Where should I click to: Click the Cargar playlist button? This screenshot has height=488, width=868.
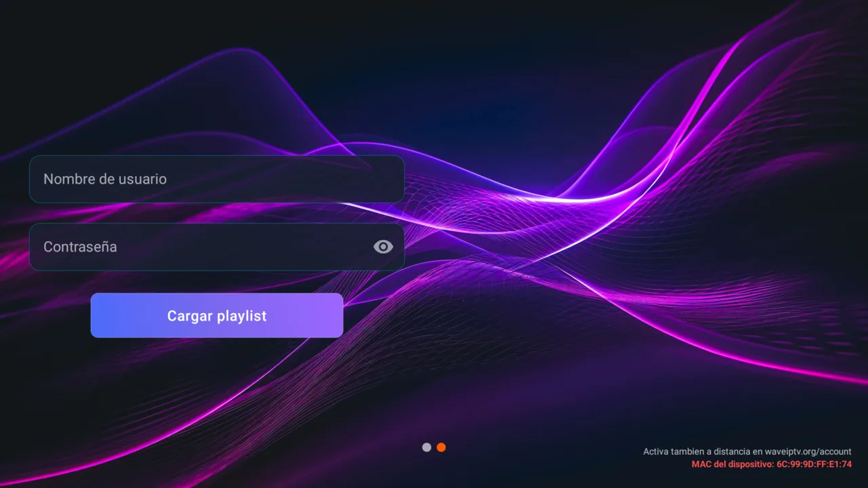tap(217, 315)
